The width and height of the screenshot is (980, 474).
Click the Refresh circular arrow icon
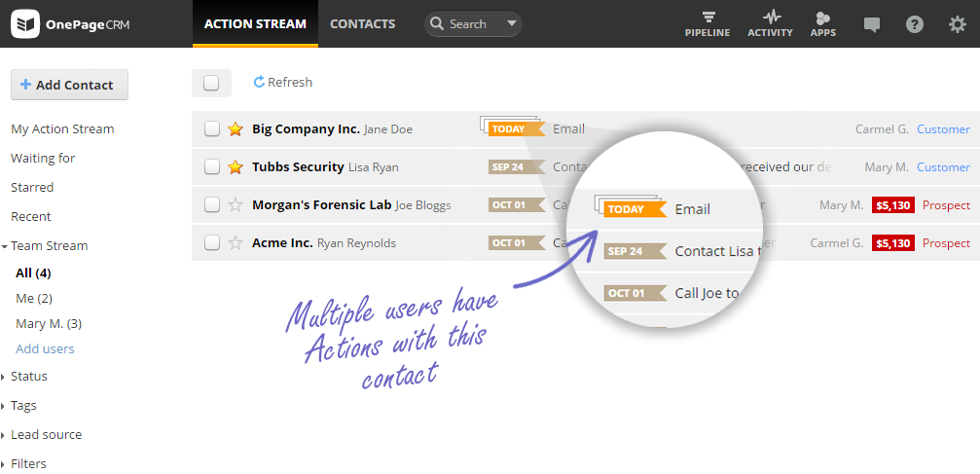(x=259, y=82)
